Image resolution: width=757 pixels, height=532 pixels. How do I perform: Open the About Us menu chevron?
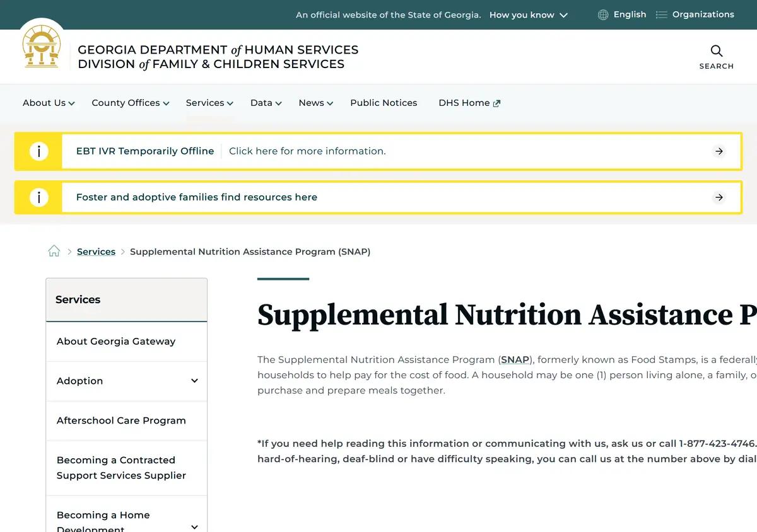72,103
